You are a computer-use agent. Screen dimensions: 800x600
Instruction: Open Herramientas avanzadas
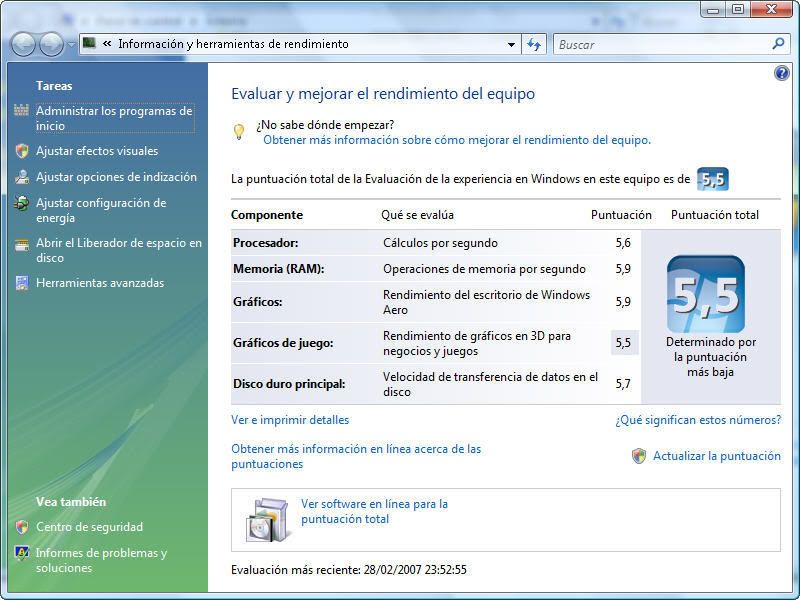click(100, 283)
